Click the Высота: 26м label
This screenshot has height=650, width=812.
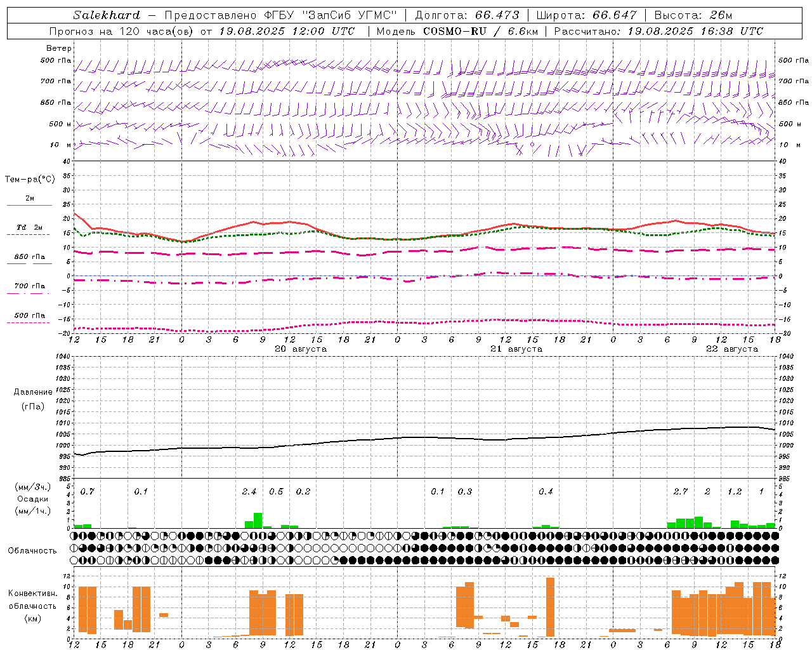693,15
